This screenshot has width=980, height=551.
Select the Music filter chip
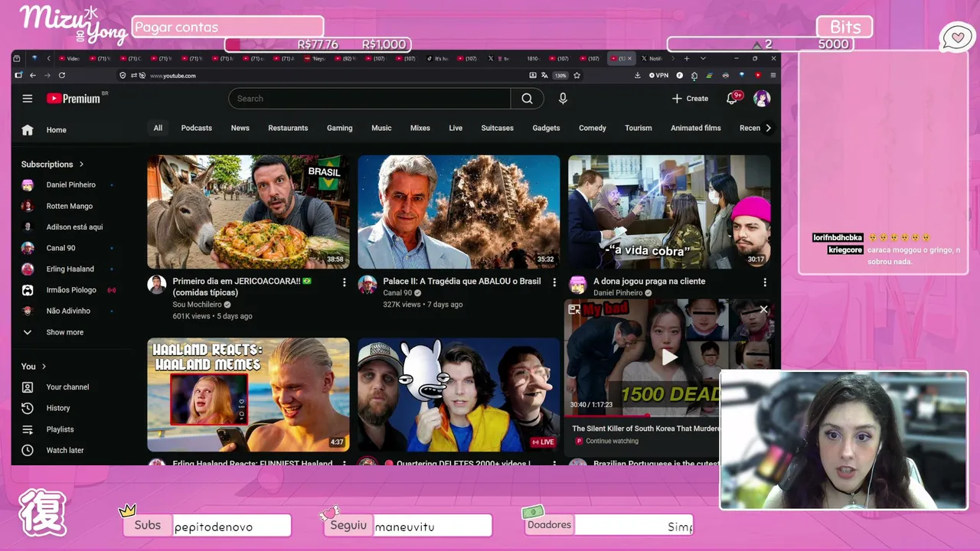[381, 128]
